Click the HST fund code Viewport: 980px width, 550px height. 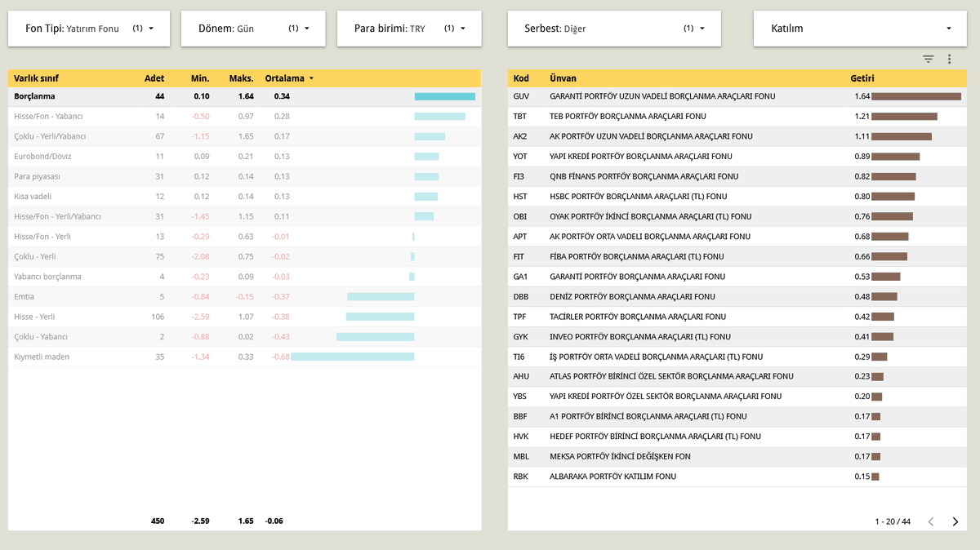pyautogui.click(x=520, y=197)
